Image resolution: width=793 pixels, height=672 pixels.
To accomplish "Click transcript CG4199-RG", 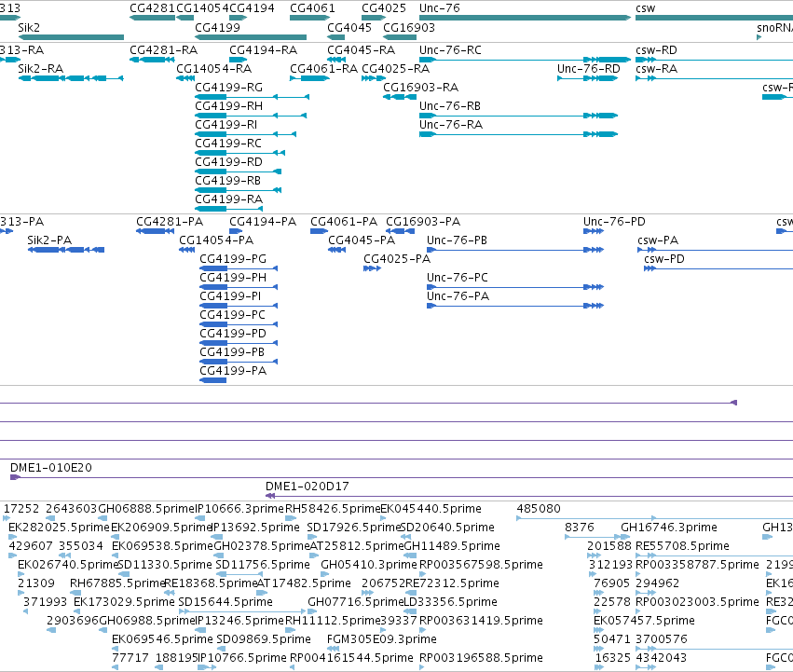I will 253,97.
